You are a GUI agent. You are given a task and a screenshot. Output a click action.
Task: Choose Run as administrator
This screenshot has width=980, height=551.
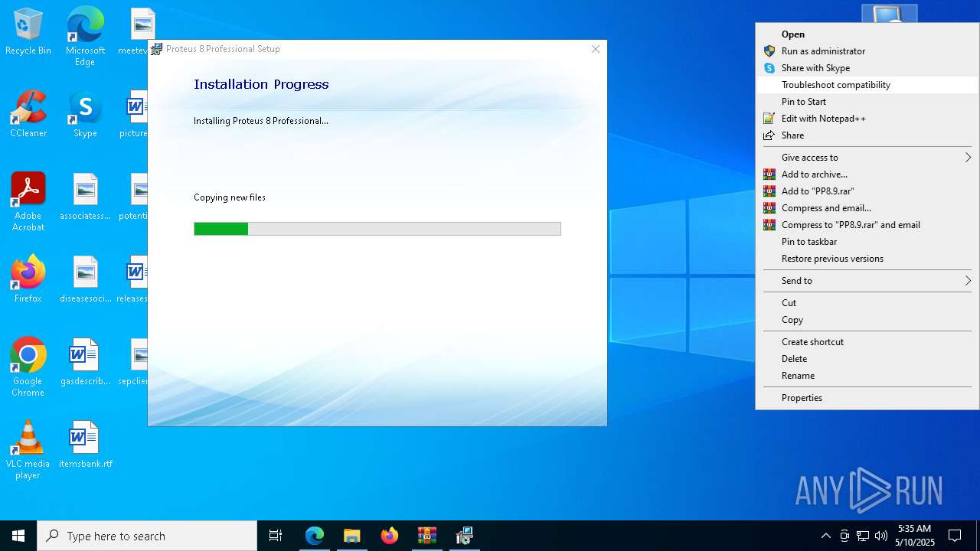pos(867,51)
